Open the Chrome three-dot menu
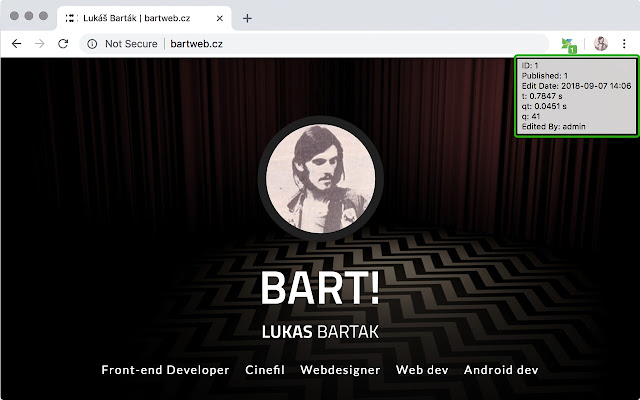This screenshot has height=400, width=640. pyautogui.click(x=625, y=44)
